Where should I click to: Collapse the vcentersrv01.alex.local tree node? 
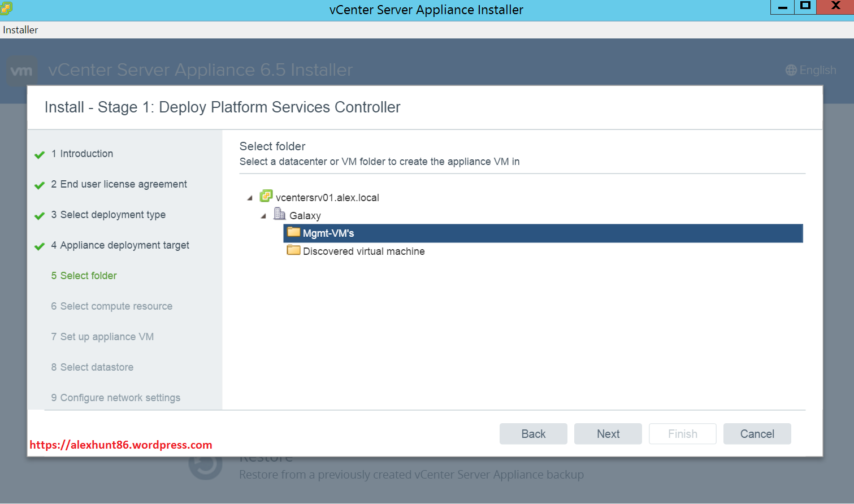pyautogui.click(x=250, y=198)
